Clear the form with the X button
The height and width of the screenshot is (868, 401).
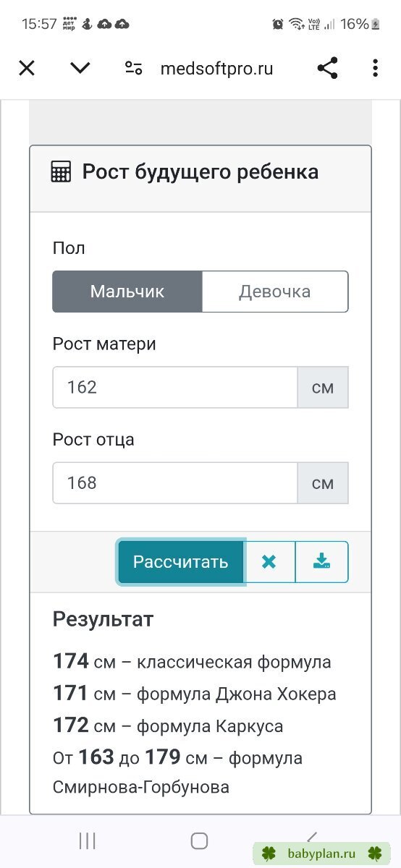(269, 562)
